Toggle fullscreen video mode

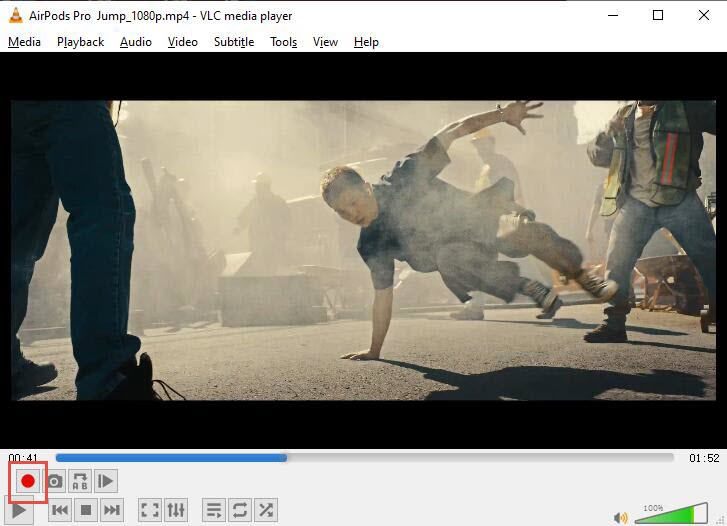150,510
